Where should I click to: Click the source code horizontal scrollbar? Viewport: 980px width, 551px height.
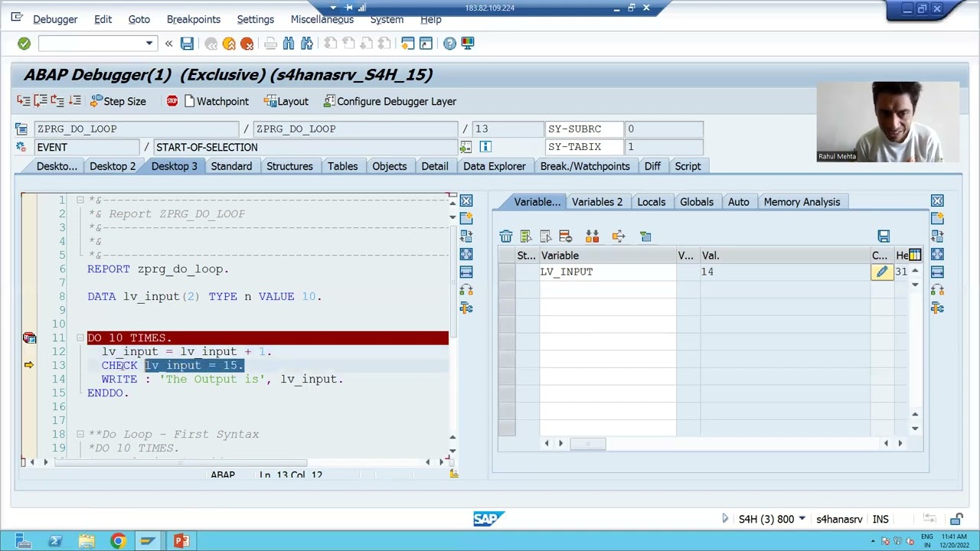click(x=180, y=461)
